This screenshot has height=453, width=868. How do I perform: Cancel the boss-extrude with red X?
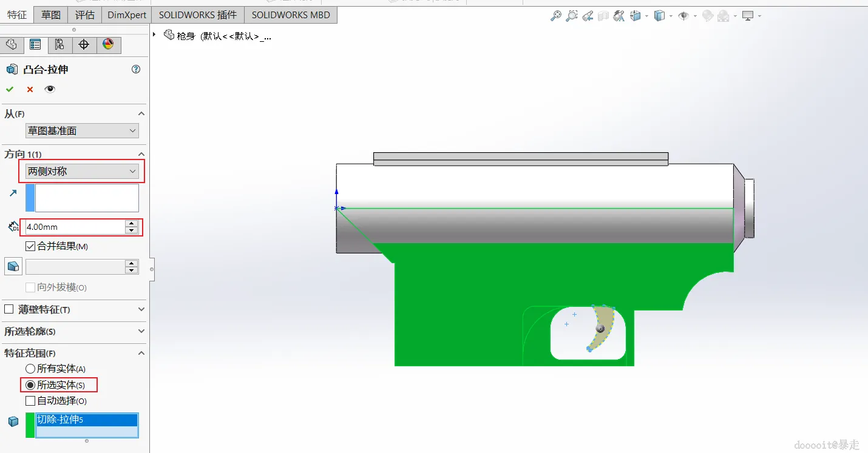point(30,89)
